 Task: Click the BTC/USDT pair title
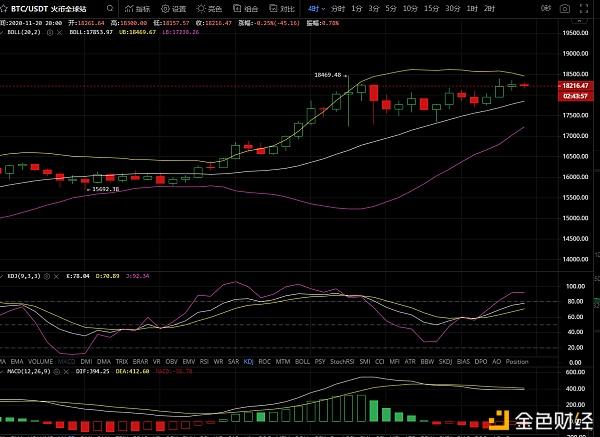(29, 8)
